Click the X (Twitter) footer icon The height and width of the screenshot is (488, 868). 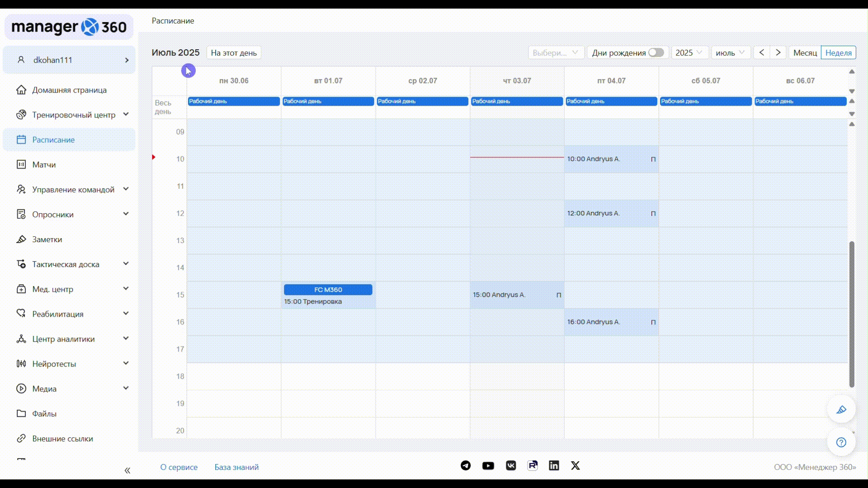click(x=575, y=465)
